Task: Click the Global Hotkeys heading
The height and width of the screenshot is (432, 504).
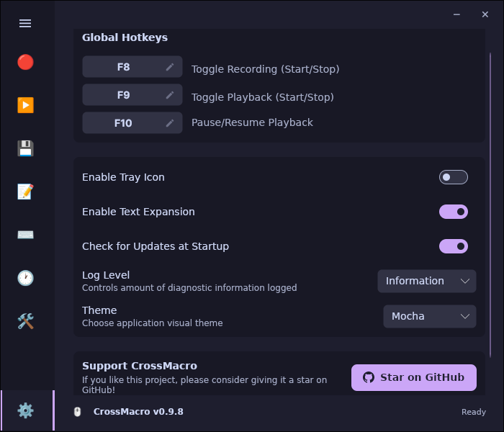Action: [x=125, y=37]
